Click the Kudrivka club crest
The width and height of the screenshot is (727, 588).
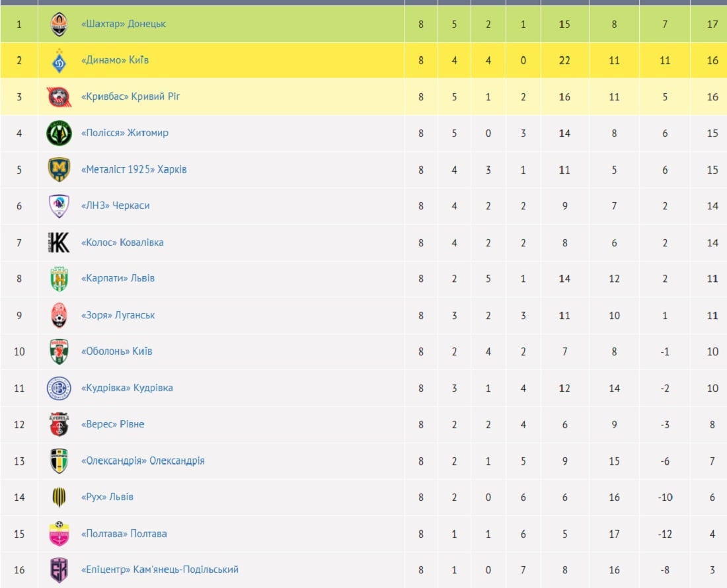point(59,388)
